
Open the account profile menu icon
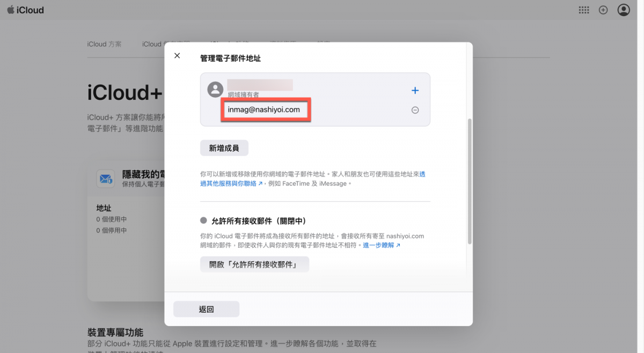(624, 10)
